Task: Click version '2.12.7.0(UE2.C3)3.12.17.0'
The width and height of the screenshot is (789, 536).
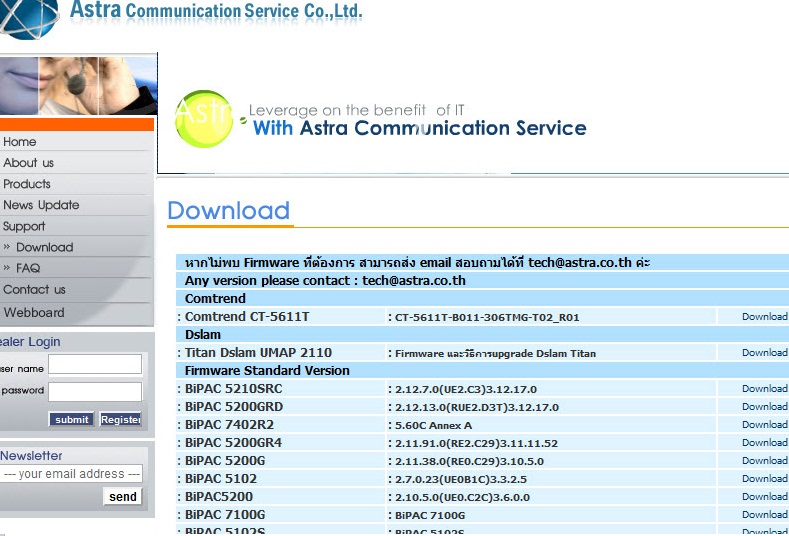Action: click(x=466, y=390)
